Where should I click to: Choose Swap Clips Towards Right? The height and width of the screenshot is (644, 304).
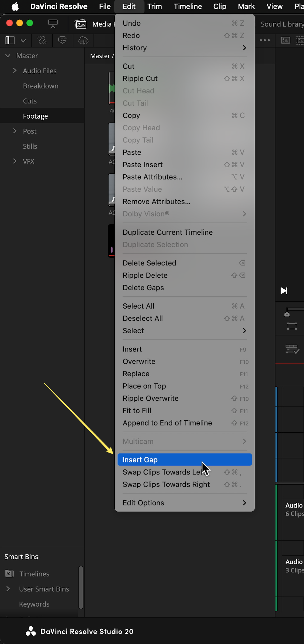pyautogui.click(x=185, y=484)
